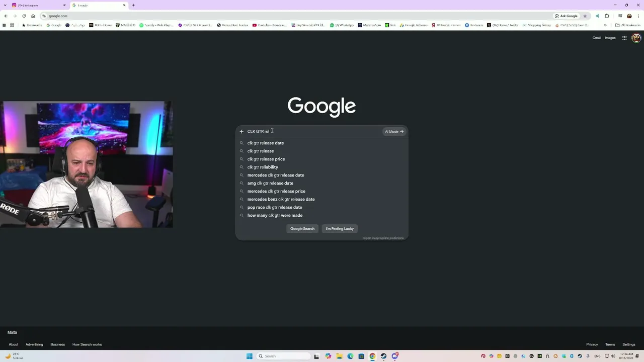Open the Windows Start menu
This screenshot has height=362, width=644.
tap(249, 356)
